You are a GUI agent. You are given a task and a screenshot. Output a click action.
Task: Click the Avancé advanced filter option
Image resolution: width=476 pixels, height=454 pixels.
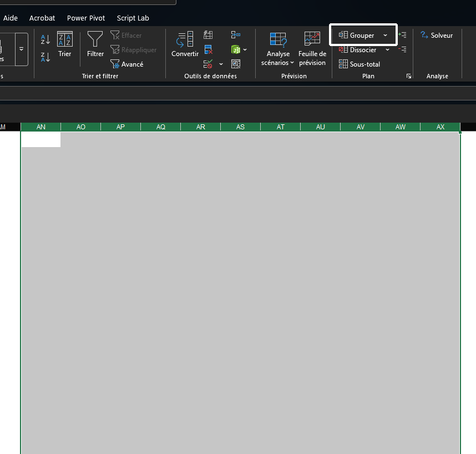click(126, 64)
